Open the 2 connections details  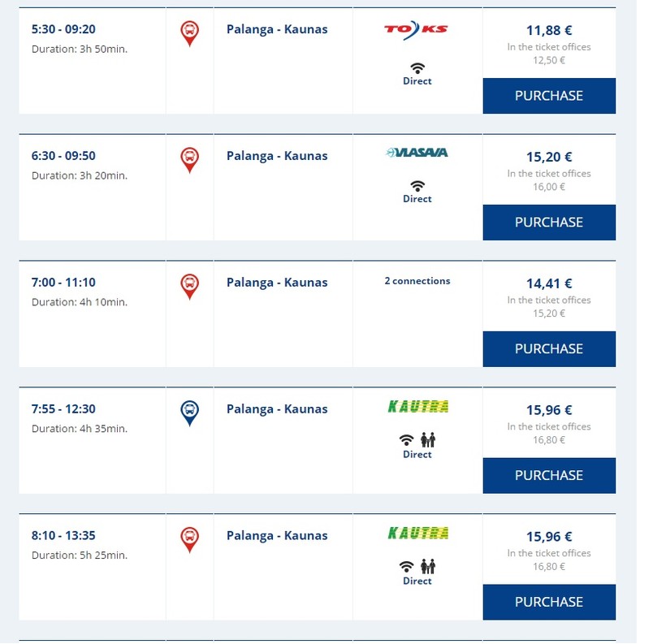(x=417, y=281)
